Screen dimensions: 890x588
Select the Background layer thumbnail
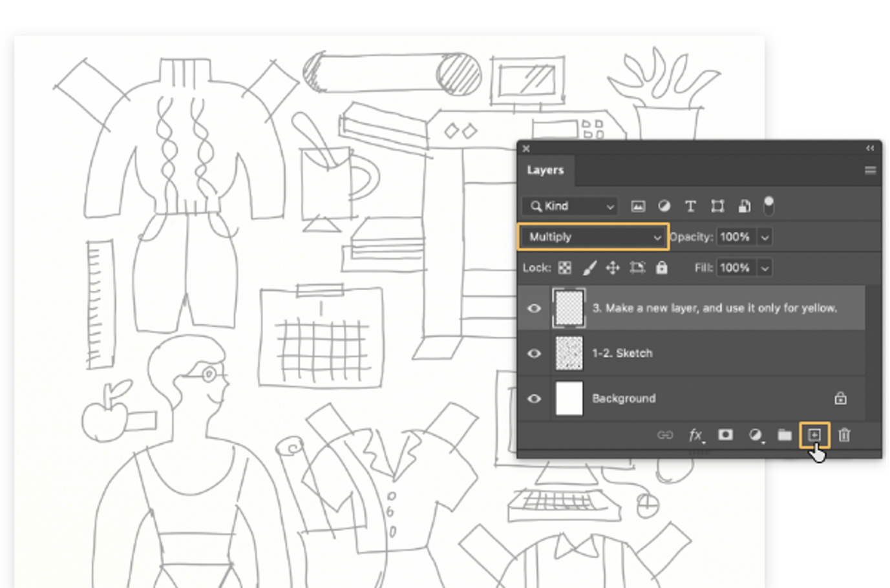[x=569, y=399]
